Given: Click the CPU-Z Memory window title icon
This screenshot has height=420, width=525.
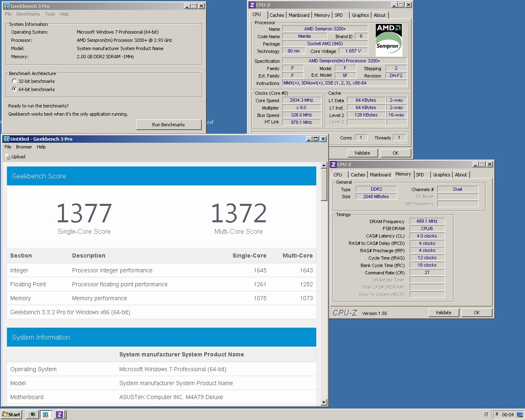Looking at the screenshot, I should point(333,164).
